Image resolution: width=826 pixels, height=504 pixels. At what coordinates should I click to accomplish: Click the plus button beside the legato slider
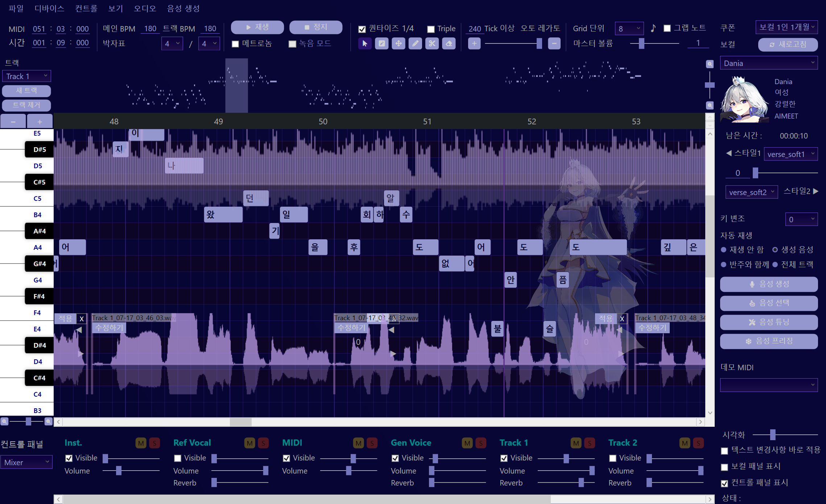tap(474, 44)
